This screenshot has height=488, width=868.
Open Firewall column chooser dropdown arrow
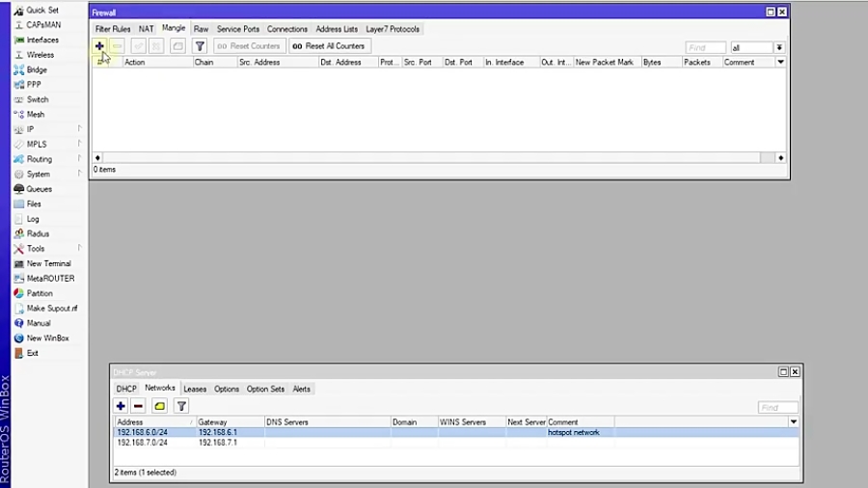point(780,62)
